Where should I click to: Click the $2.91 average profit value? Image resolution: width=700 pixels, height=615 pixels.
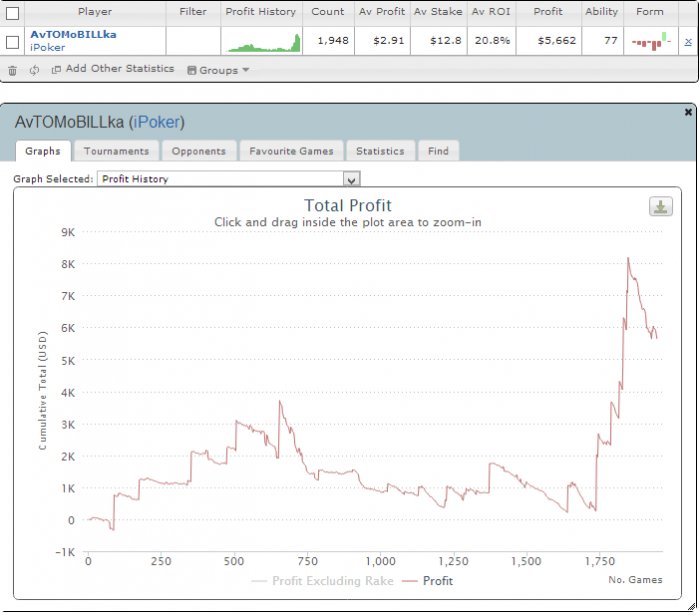tap(389, 41)
